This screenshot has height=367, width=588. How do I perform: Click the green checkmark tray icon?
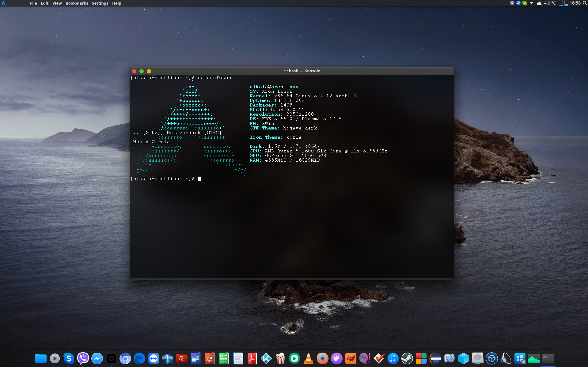coord(525,3)
